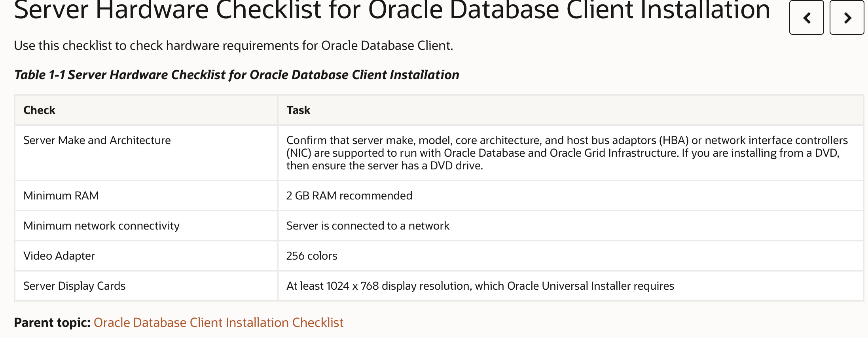Screen dimensions: 868x338
Task: Click the 2 GB RAM recommended cell
Action: tap(349, 196)
